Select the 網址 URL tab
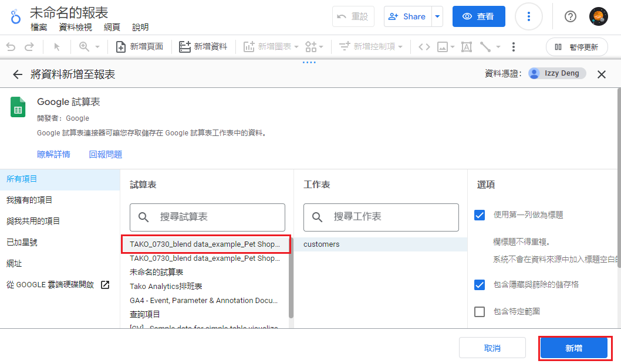Viewport: 621px width, 364px height. click(60, 264)
